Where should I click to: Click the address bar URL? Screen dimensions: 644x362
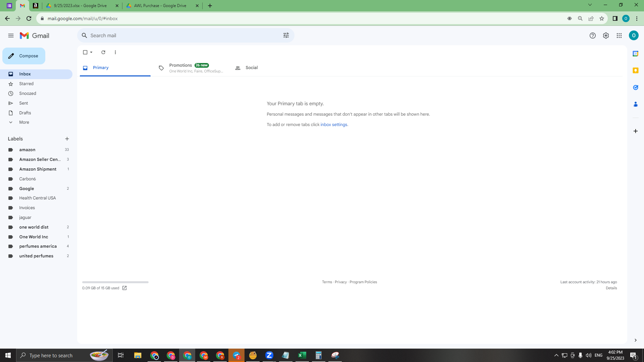pyautogui.click(x=83, y=18)
